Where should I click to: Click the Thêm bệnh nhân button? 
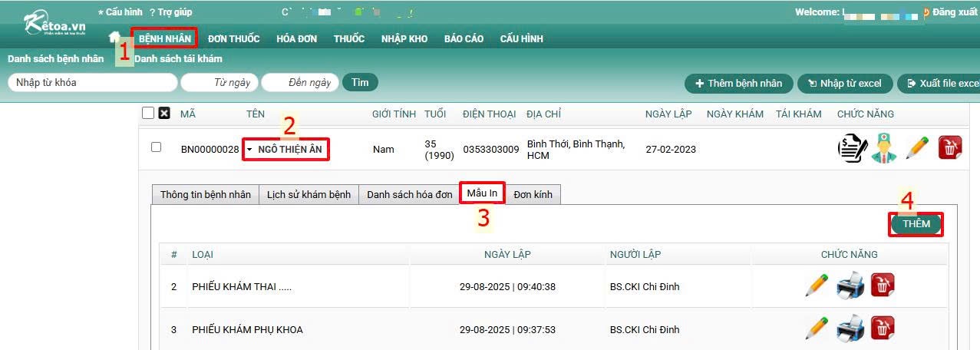pos(738,84)
